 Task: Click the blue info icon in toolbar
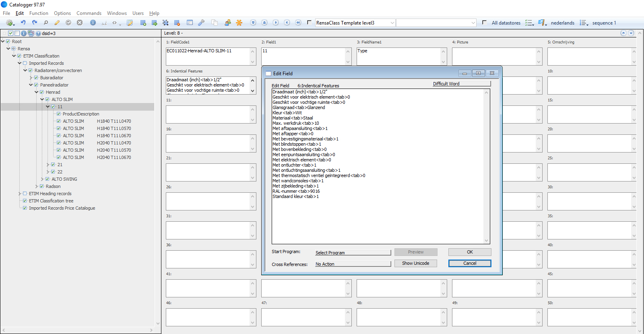point(93,23)
